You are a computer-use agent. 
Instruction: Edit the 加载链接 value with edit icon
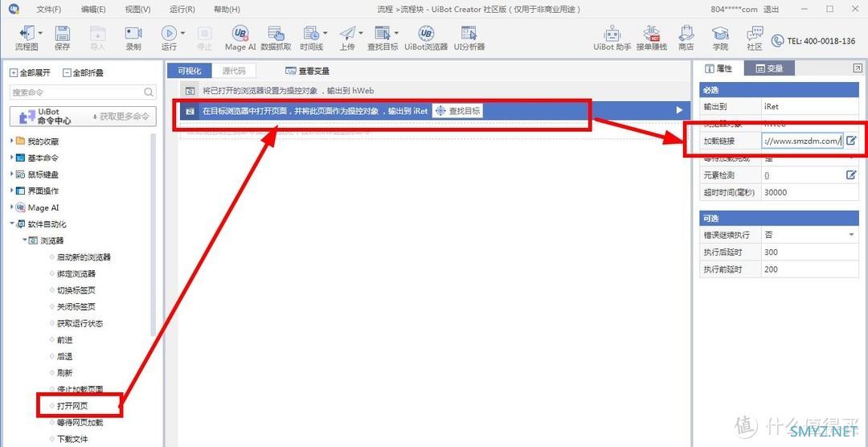tap(851, 141)
